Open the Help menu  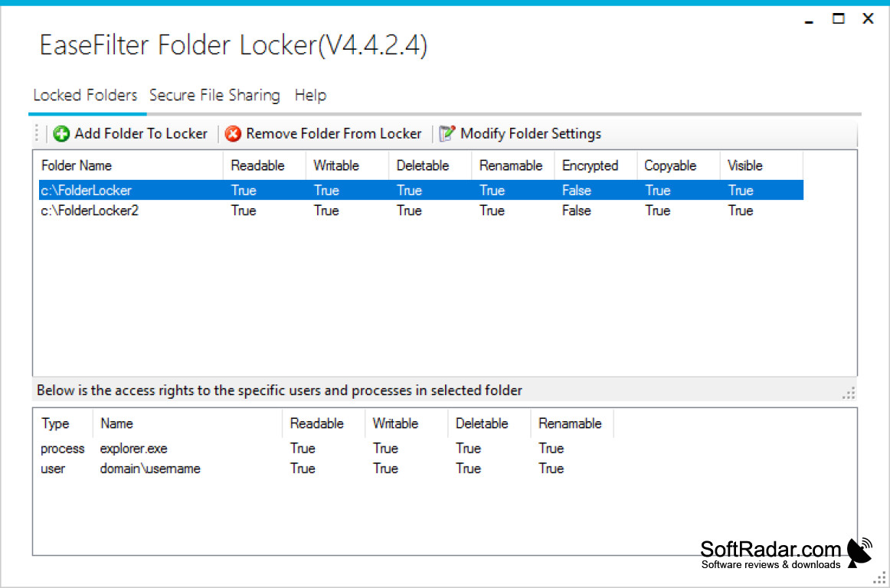point(310,96)
